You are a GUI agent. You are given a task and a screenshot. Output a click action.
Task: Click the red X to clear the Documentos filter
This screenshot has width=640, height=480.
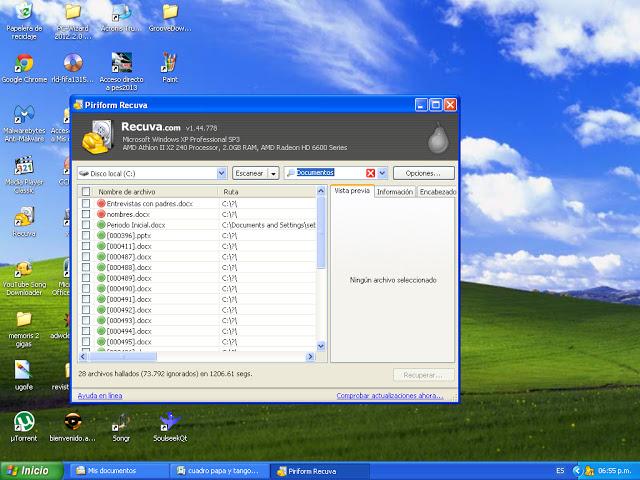point(371,173)
